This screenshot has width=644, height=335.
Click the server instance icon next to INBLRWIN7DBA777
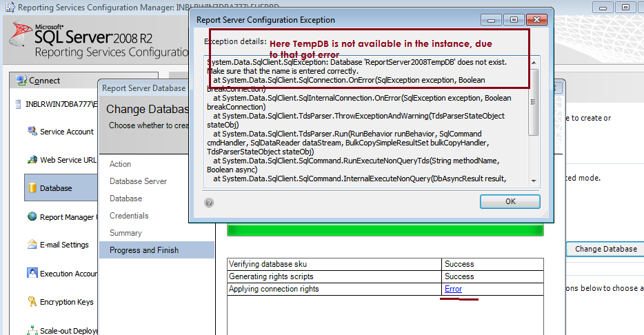pos(18,104)
